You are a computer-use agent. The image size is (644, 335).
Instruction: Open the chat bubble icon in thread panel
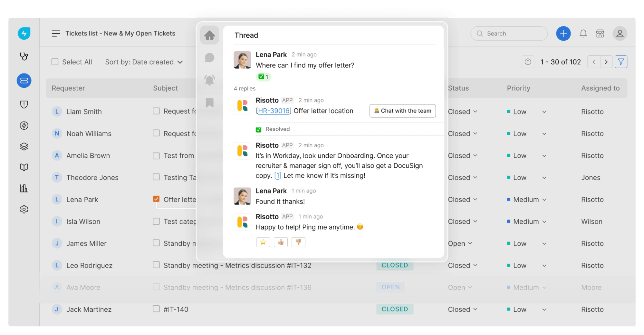209,58
